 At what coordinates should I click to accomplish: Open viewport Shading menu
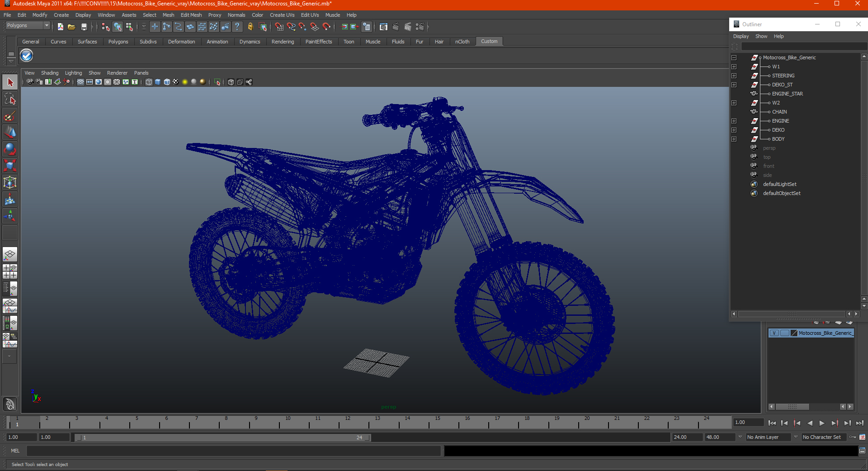tap(50, 73)
